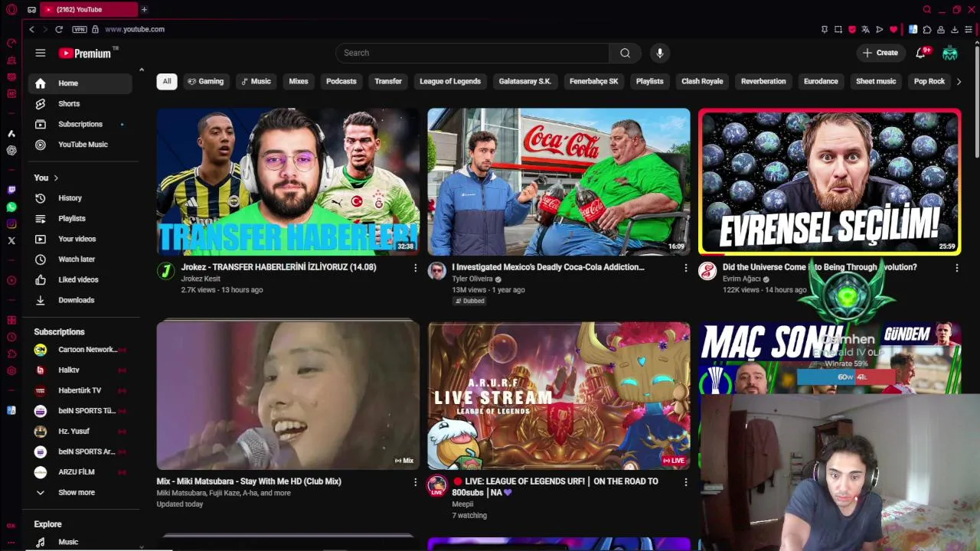Select the Gaming filter chip
980x551 pixels.
(x=206, y=81)
